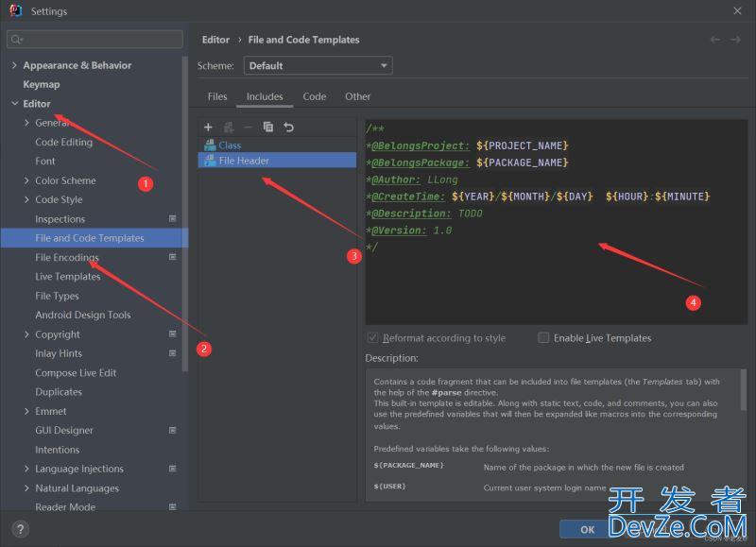This screenshot has width=756, height=547.
Task: Open Code Editing settings
Action: (x=63, y=142)
